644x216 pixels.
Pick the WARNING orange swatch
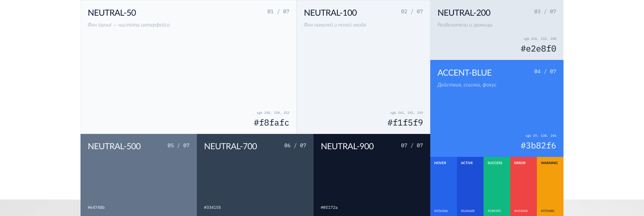(550, 187)
